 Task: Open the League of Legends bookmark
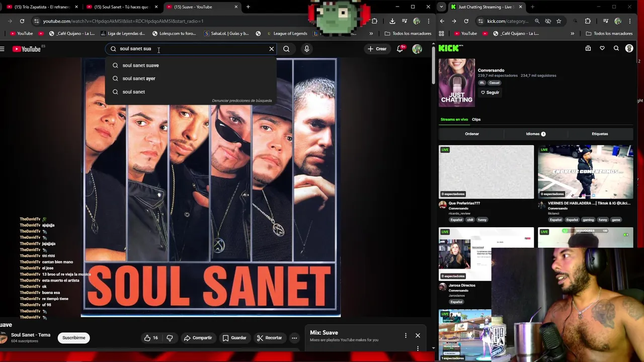(286, 34)
